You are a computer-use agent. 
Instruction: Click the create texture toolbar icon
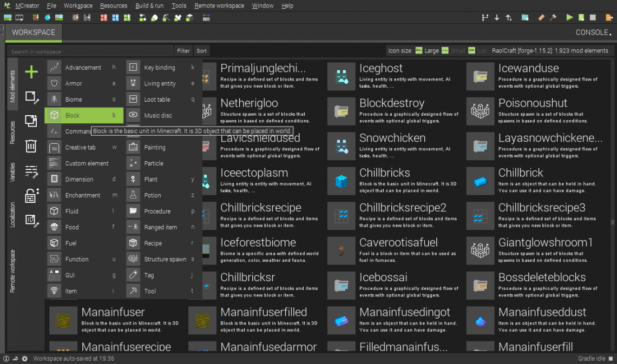[x=8, y=17]
